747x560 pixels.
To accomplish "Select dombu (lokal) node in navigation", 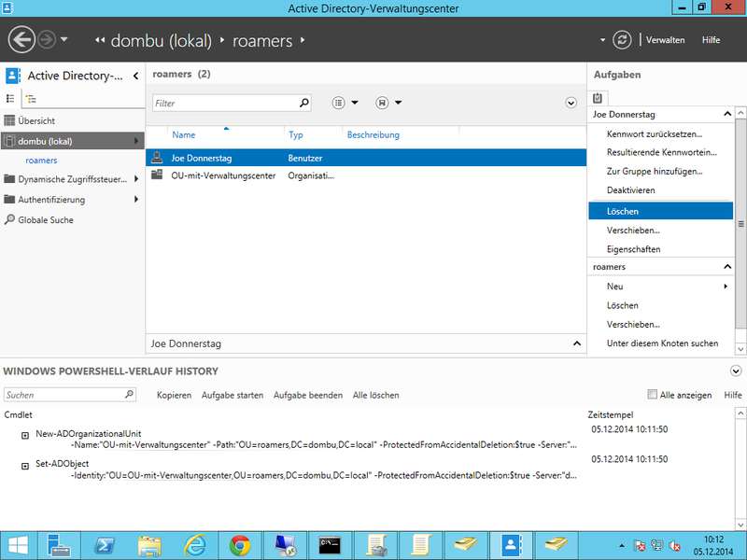I will click(x=72, y=141).
